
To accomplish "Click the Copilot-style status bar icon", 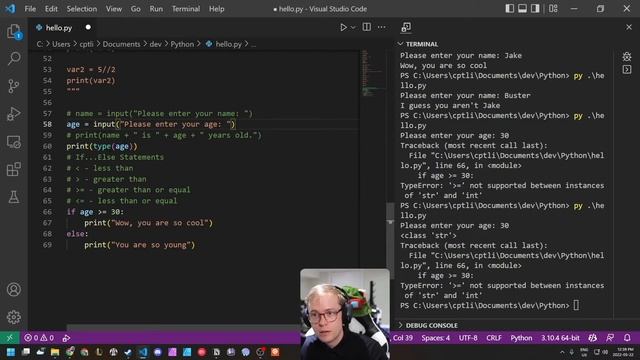I will pos(593,338).
